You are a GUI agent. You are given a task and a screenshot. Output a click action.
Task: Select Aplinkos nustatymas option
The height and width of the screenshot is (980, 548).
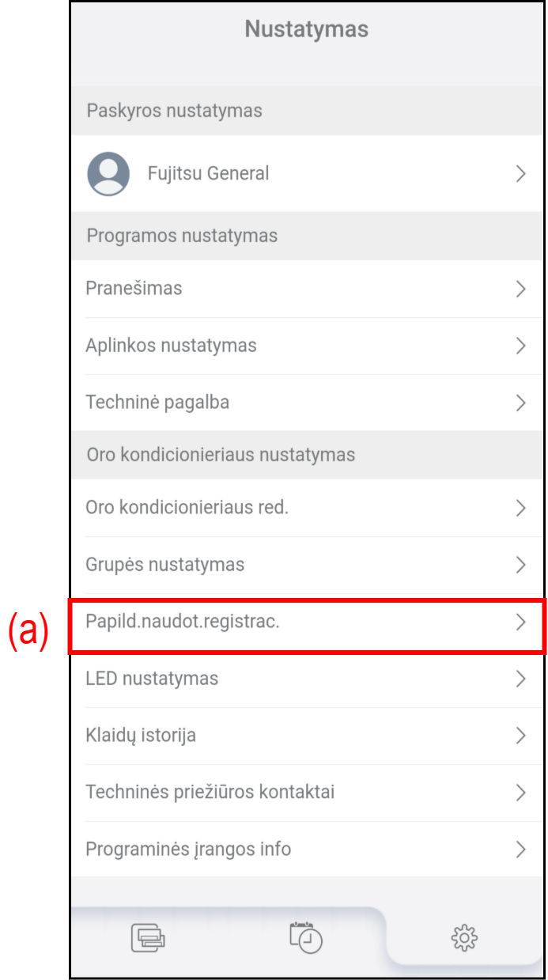(307, 346)
